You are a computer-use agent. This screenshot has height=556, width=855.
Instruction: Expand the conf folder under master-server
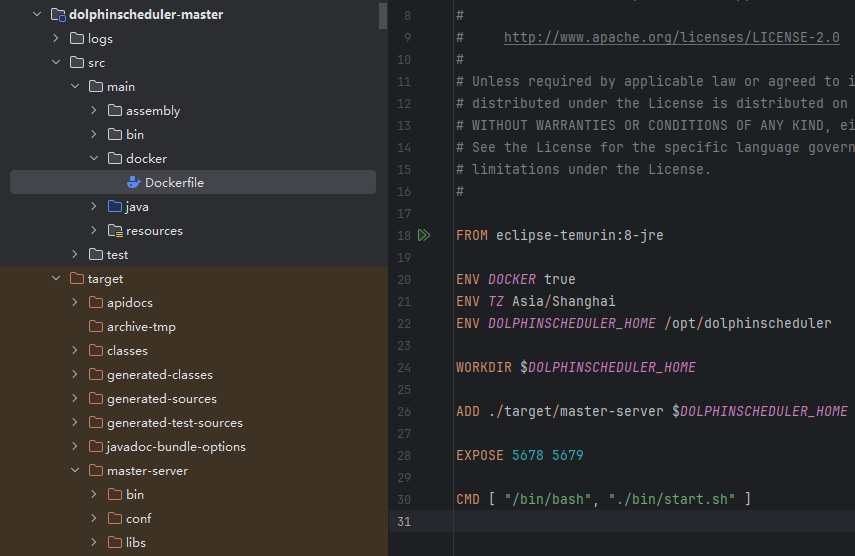coord(94,518)
